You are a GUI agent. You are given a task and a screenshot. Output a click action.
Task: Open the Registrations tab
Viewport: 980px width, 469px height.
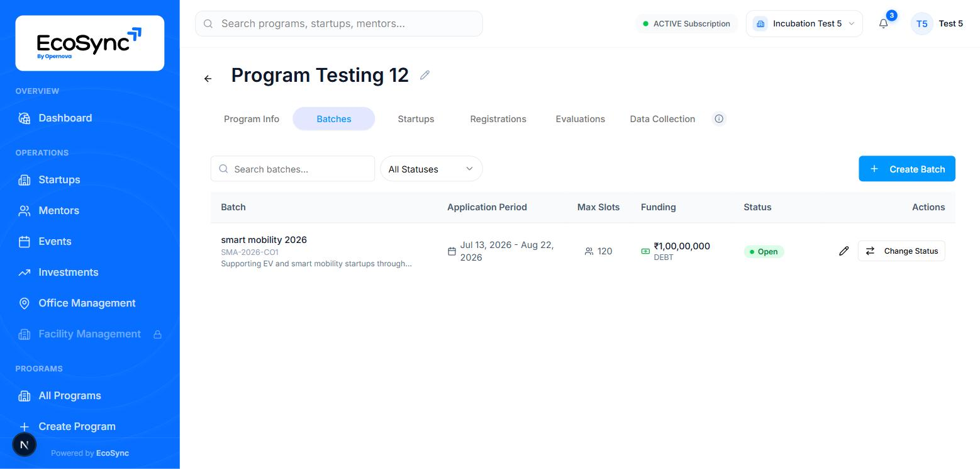point(498,119)
